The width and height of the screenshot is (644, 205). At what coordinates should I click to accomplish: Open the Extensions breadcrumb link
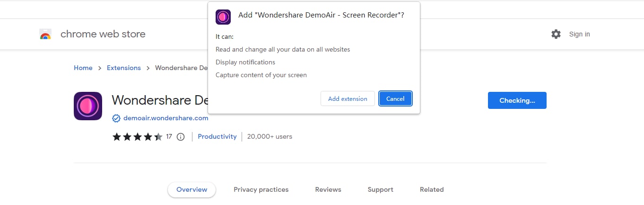[x=124, y=68]
